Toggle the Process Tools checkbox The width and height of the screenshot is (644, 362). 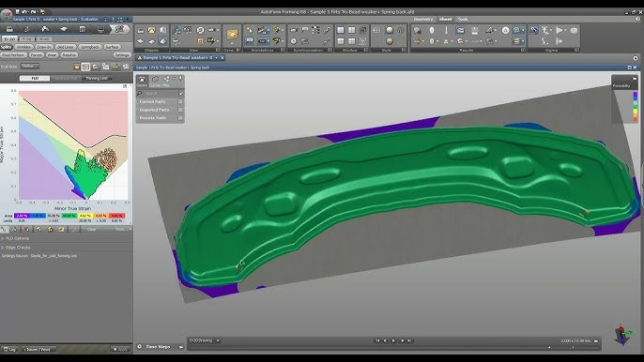tap(180, 118)
